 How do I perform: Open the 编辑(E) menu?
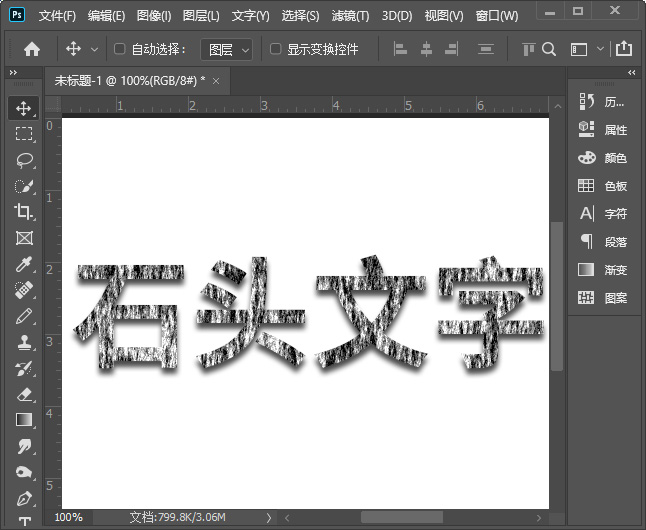106,16
